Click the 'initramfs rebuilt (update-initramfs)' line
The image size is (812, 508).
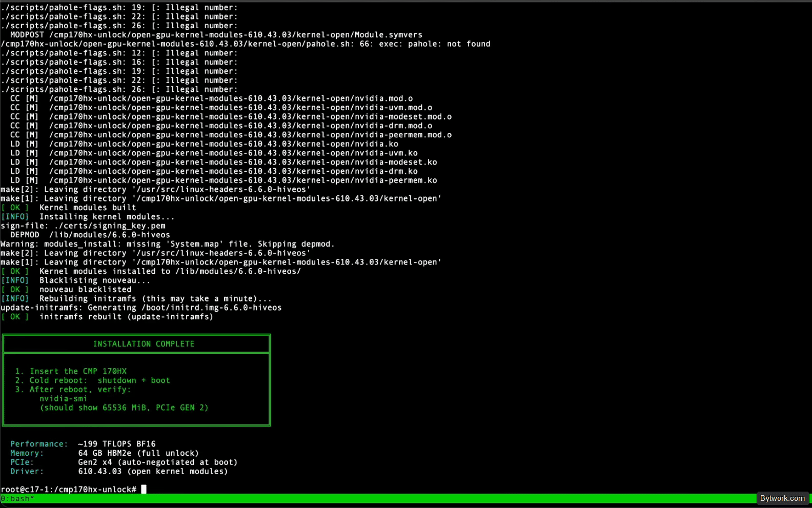click(107, 317)
